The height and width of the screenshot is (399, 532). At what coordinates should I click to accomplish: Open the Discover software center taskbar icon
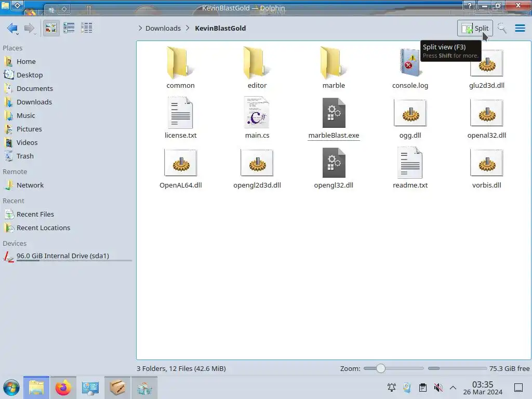[144, 388]
